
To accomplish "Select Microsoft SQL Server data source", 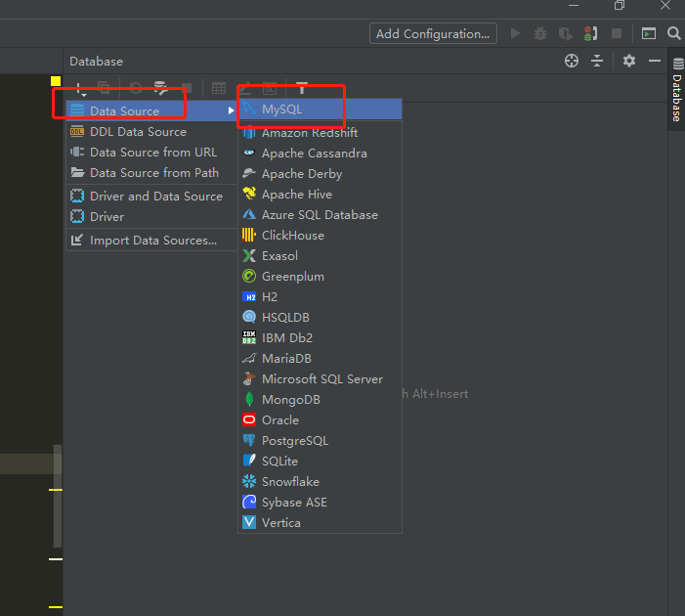I will (x=320, y=379).
